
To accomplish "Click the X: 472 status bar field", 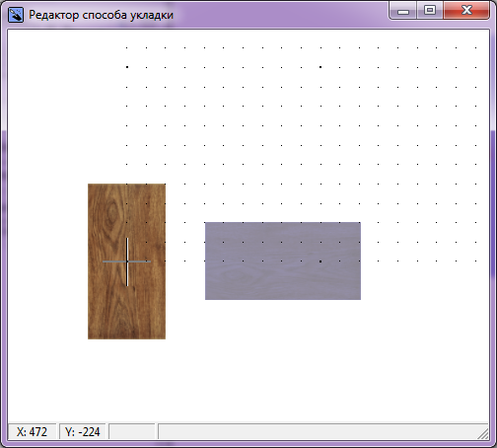I will tap(32, 431).
